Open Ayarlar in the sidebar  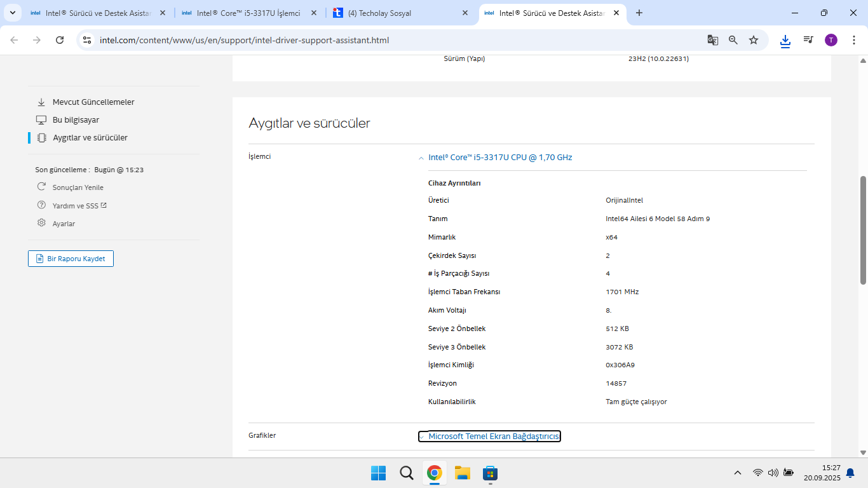tap(64, 224)
